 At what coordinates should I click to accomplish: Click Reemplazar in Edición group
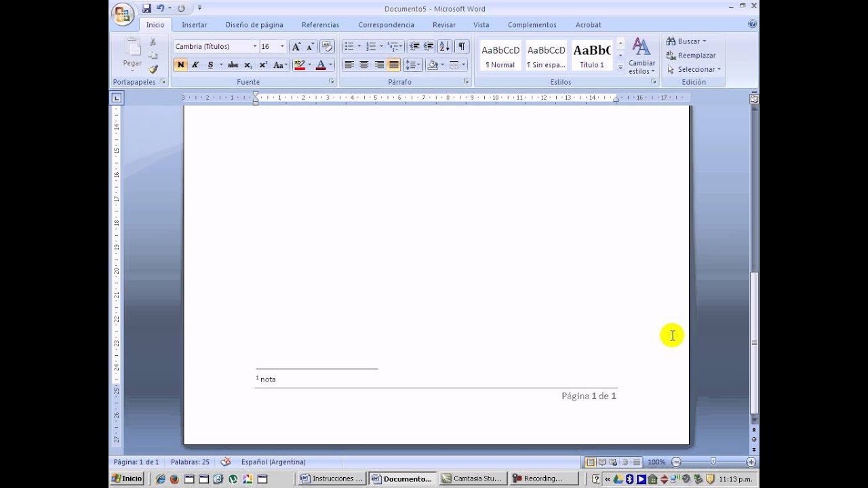[691, 56]
